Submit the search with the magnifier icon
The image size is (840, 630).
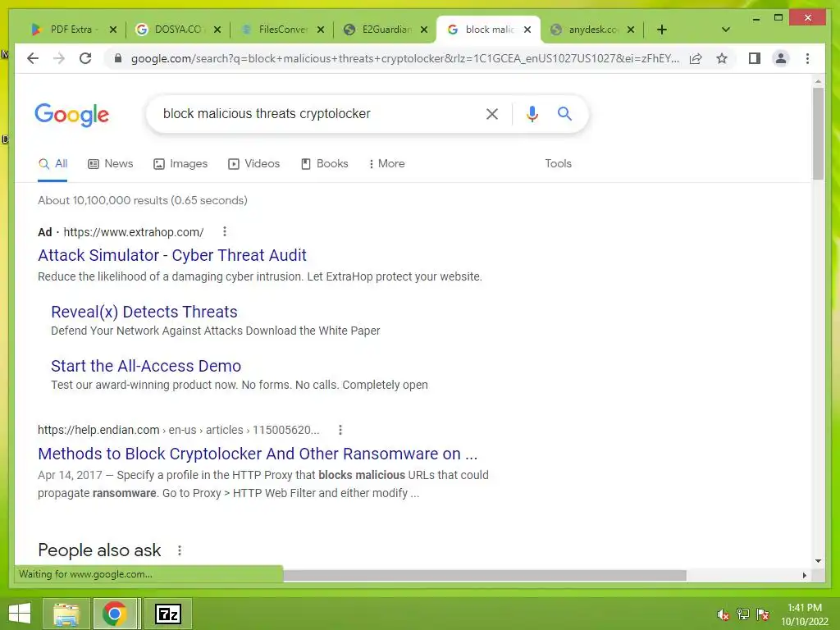(564, 113)
